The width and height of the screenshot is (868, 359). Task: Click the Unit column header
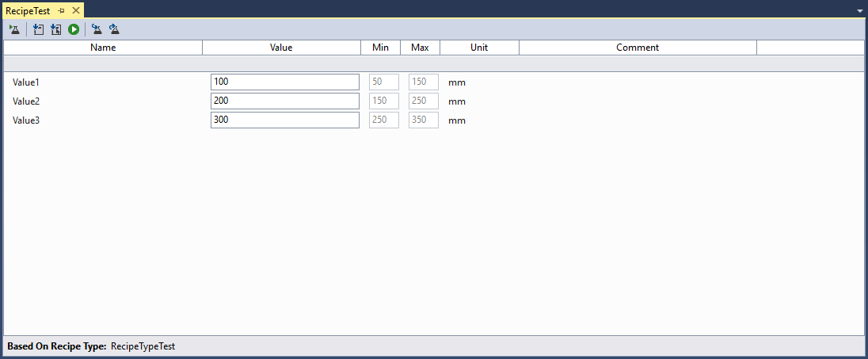479,48
